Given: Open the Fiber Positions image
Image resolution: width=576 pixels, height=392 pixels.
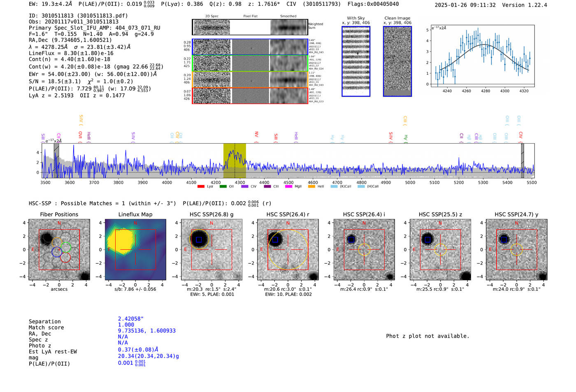Looking at the screenshot, I should 59,250.
